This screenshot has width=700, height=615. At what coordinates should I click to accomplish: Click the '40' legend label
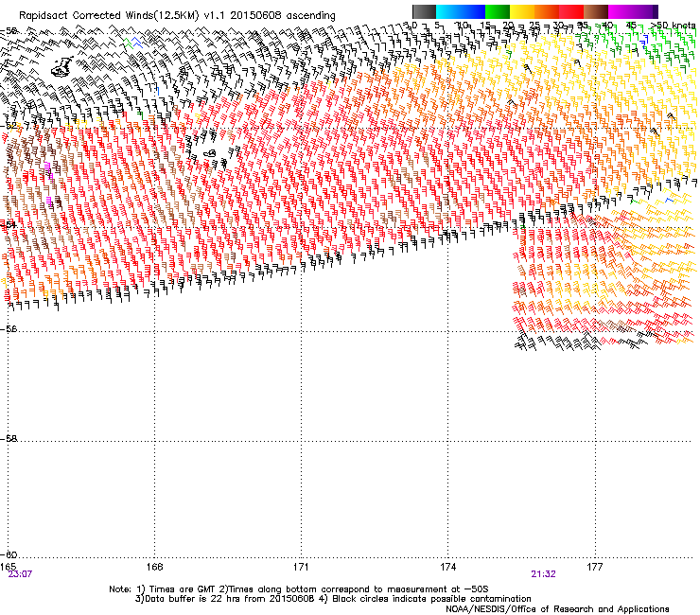pyautogui.click(x=607, y=26)
